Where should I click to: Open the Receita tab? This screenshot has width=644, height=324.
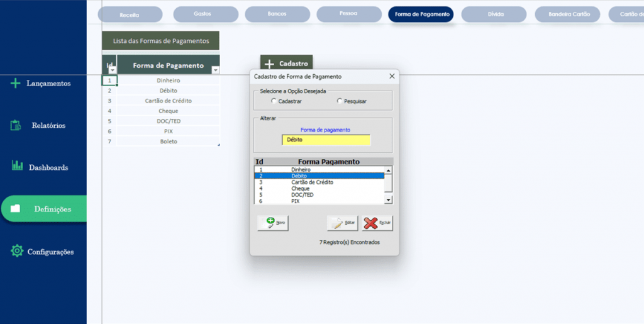coord(130,14)
